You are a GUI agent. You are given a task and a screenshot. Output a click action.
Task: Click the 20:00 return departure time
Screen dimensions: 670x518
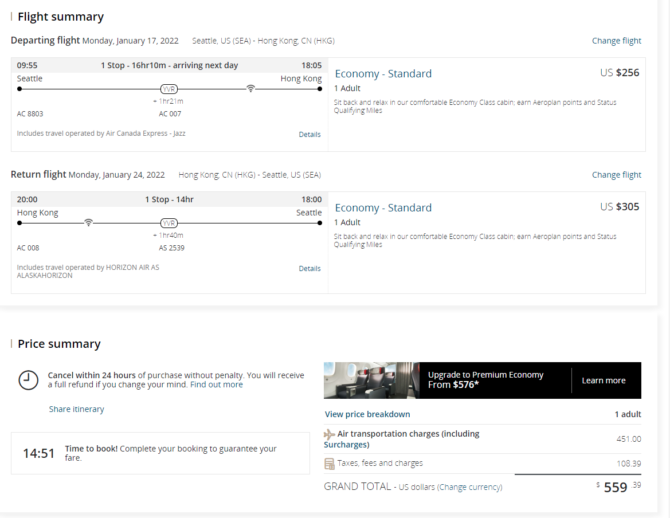[x=27, y=200]
